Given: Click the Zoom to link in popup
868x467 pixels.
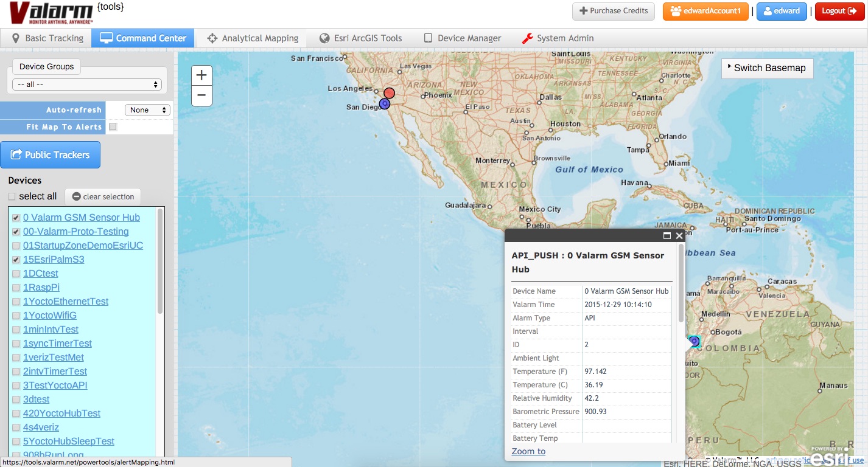Looking at the screenshot, I should click(x=528, y=451).
